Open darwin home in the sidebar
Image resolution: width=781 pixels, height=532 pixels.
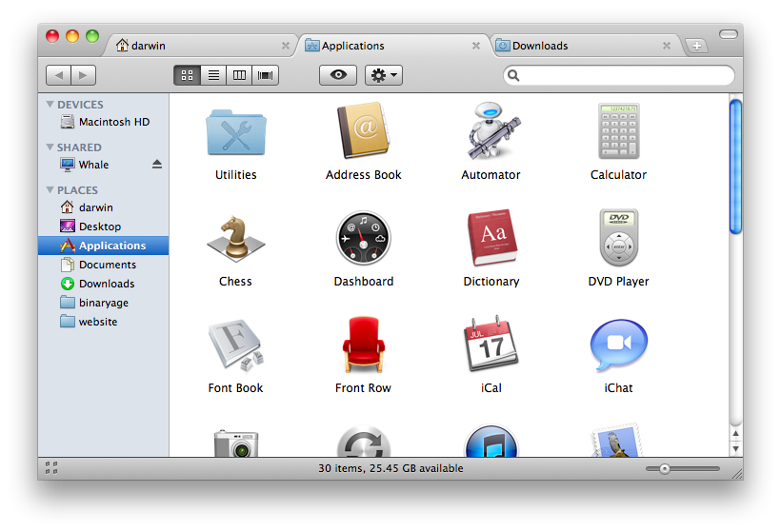coord(104,207)
